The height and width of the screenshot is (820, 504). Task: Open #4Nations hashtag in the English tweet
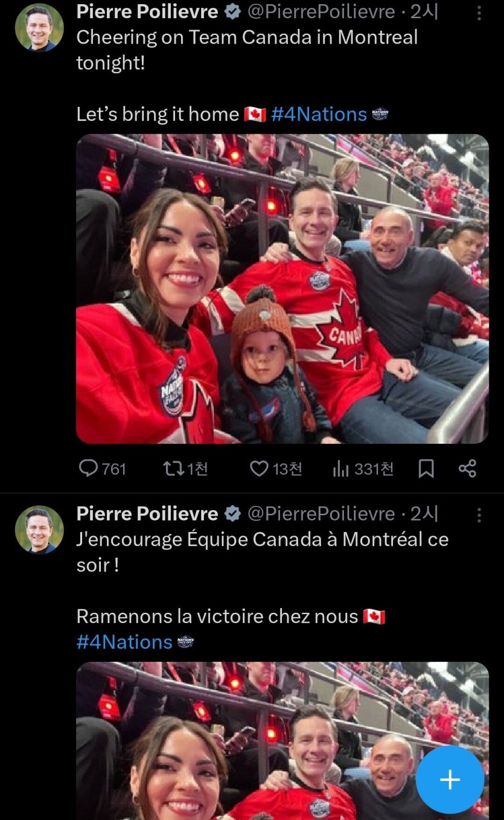coord(319,114)
